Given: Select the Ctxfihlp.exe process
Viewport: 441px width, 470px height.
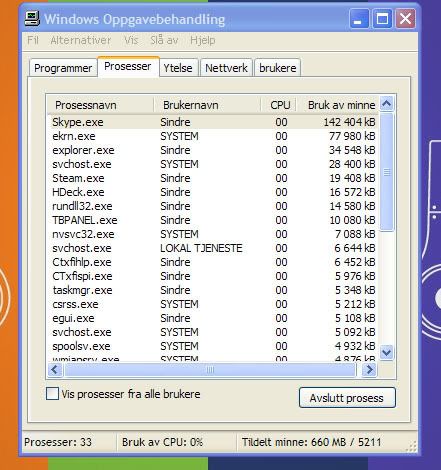Looking at the screenshot, I should click(x=213, y=262).
